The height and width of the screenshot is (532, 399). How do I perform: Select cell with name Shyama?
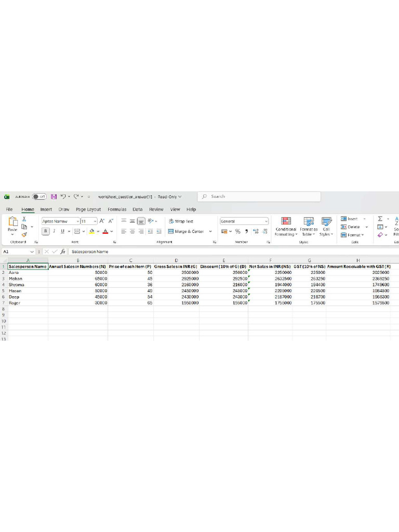click(x=28, y=285)
